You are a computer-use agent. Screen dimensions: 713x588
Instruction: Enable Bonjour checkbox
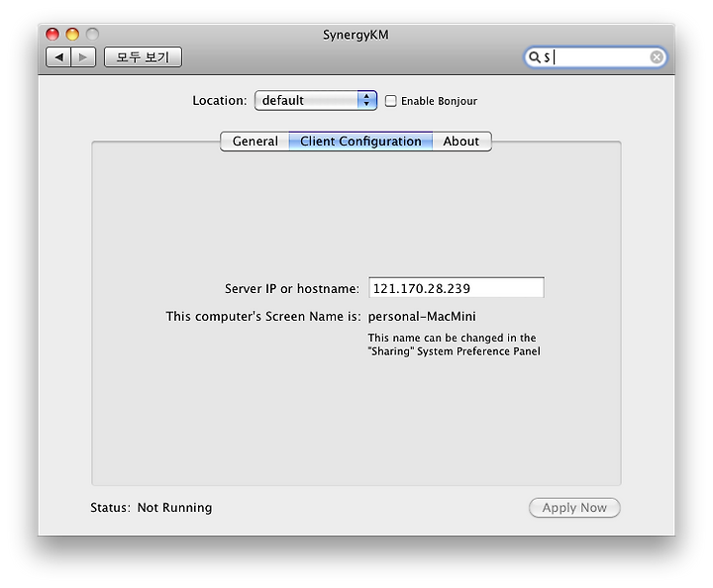390,101
